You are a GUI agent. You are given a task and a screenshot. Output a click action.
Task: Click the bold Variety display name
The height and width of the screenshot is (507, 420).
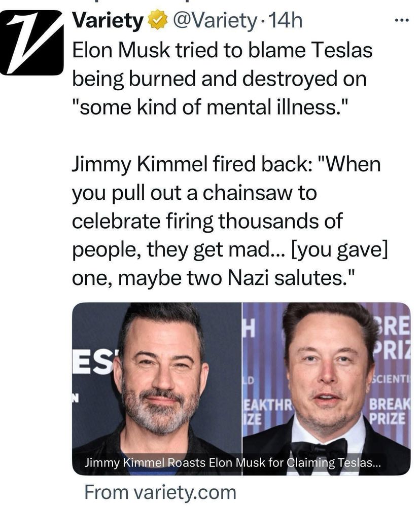click(x=108, y=21)
